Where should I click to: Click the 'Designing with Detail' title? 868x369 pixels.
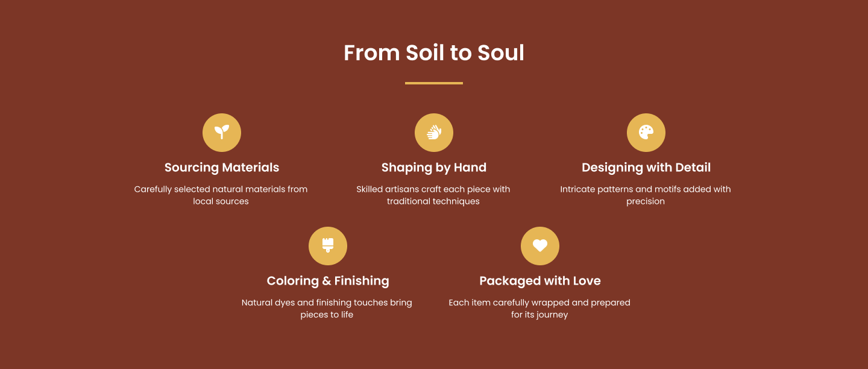tap(646, 168)
